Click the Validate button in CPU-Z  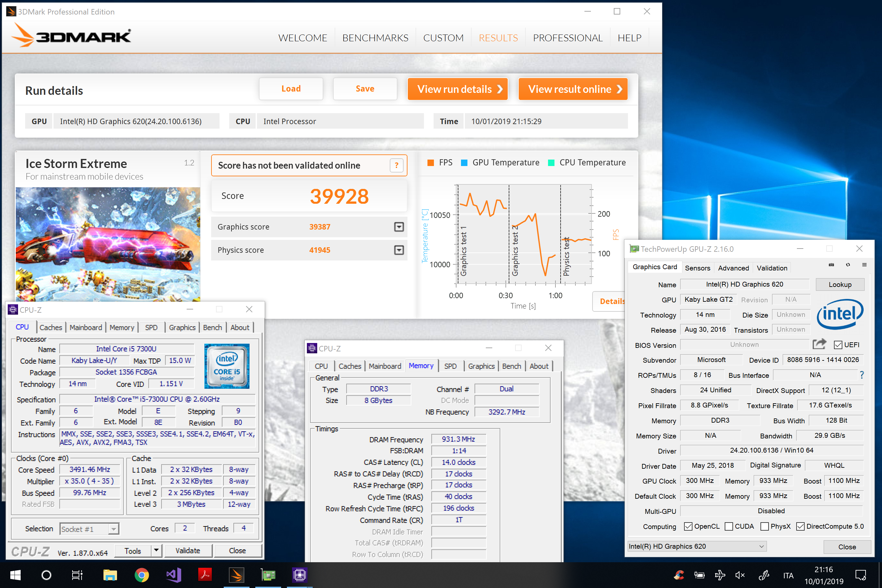pyautogui.click(x=188, y=550)
